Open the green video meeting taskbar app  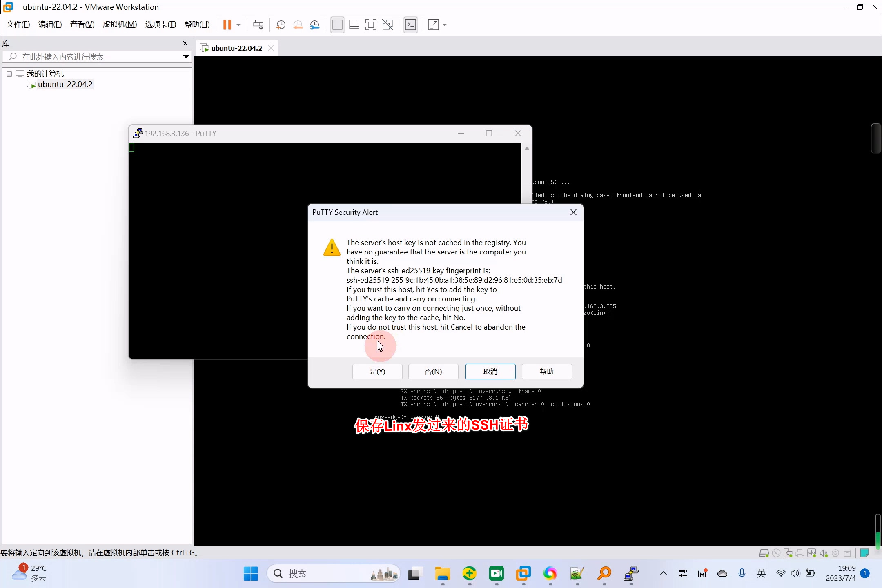pyautogui.click(x=497, y=574)
